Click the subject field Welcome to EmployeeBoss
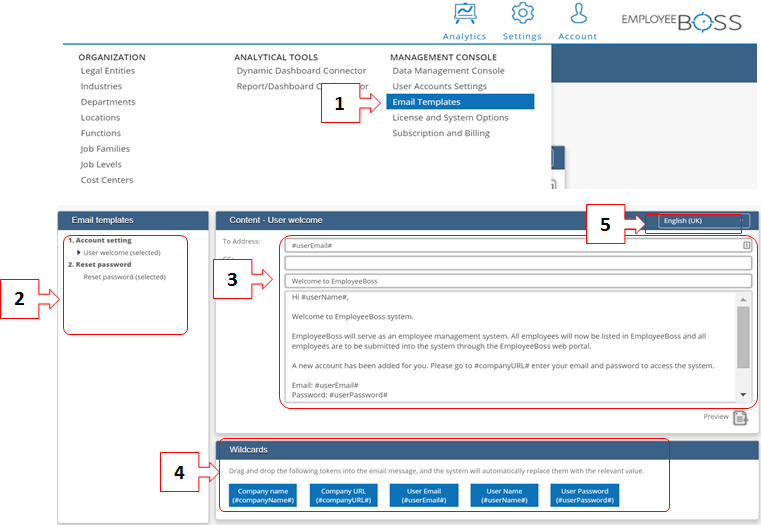The width and height of the screenshot is (761, 525). coord(518,281)
